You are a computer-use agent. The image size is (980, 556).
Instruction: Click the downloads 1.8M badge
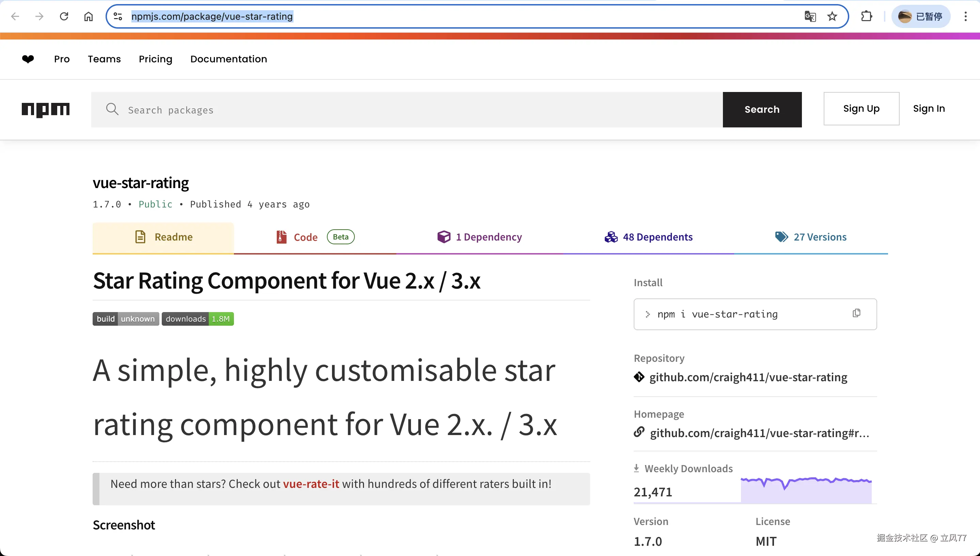click(x=198, y=319)
